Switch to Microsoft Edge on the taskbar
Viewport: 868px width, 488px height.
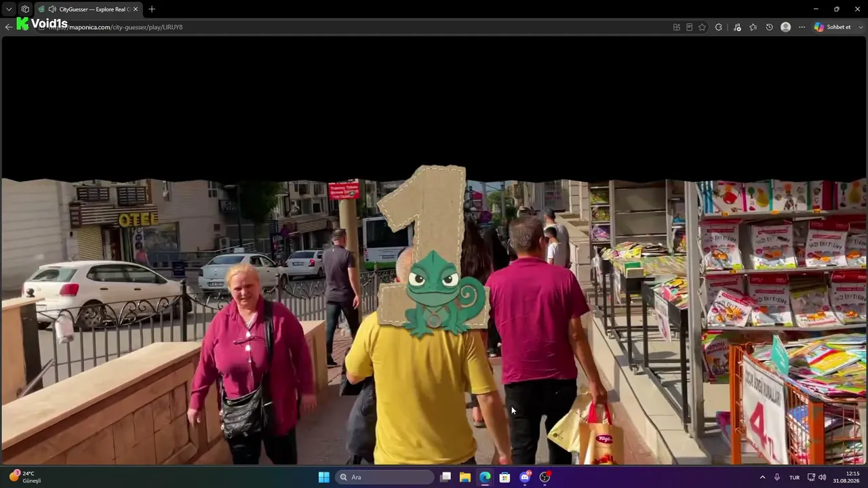pyautogui.click(x=485, y=477)
